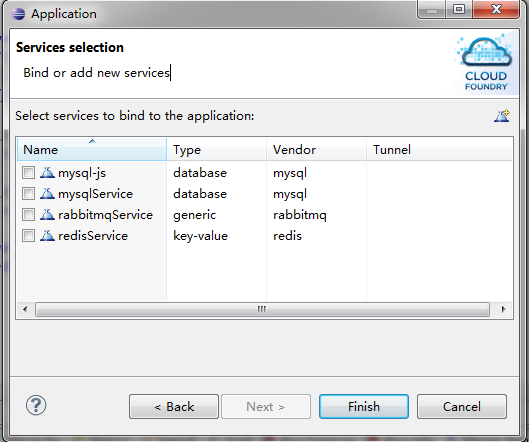The height and width of the screenshot is (442, 529).
Task: Sort by the Name column header
Action: click(x=92, y=149)
